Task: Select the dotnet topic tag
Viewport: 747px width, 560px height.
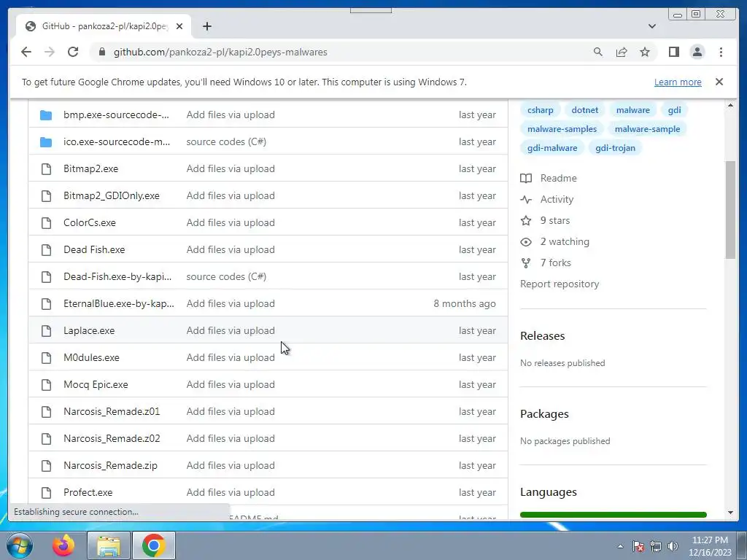Action: point(584,110)
